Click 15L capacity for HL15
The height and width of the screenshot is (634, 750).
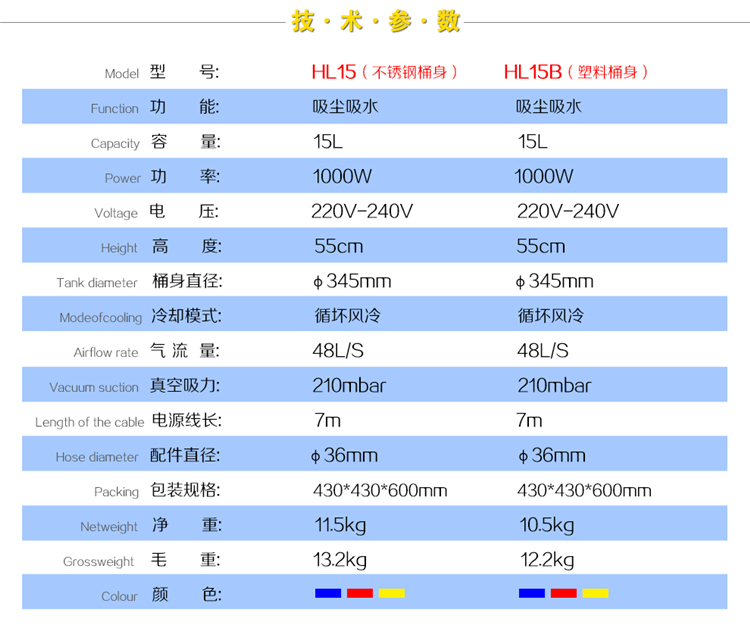click(328, 142)
